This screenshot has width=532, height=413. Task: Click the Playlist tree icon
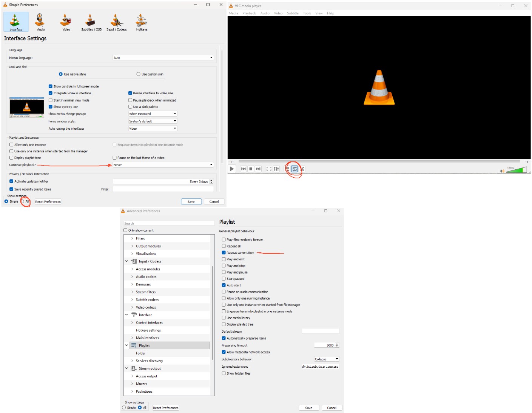[x=134, y=345]
